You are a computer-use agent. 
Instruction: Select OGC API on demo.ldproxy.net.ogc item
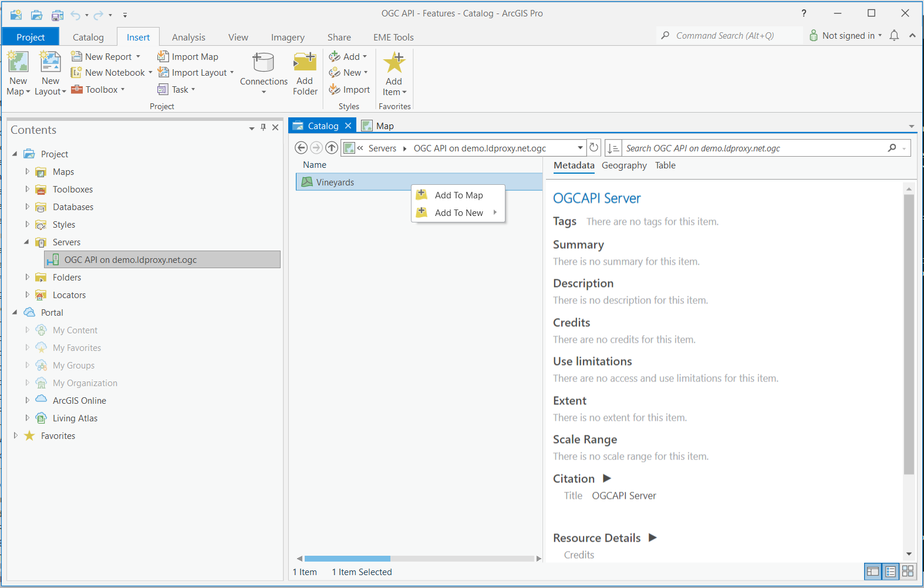tap(163, 259)
